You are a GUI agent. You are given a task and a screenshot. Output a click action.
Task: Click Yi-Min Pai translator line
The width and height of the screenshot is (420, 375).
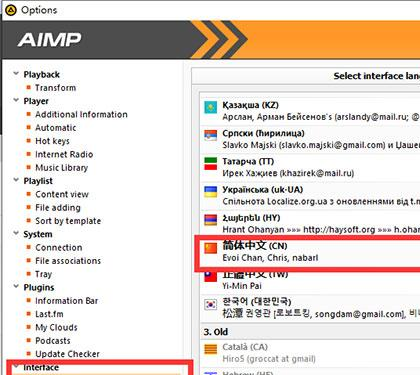[242, 286]
